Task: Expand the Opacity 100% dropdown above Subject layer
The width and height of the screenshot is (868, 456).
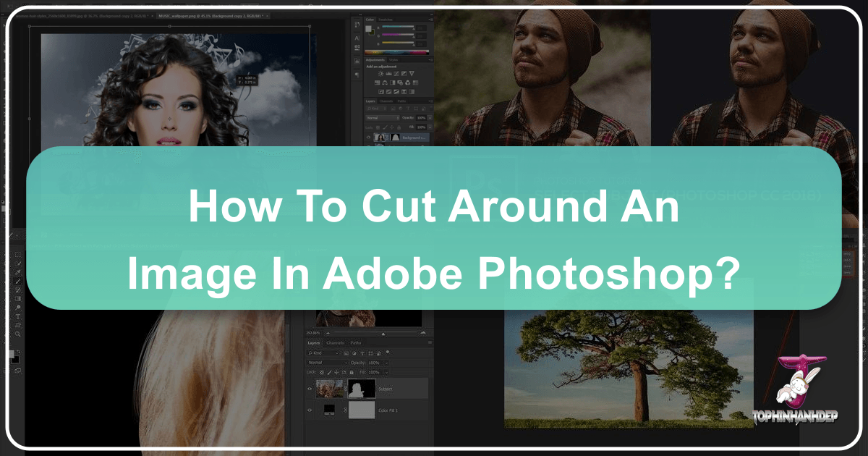Action: click(x=386, y=362)
